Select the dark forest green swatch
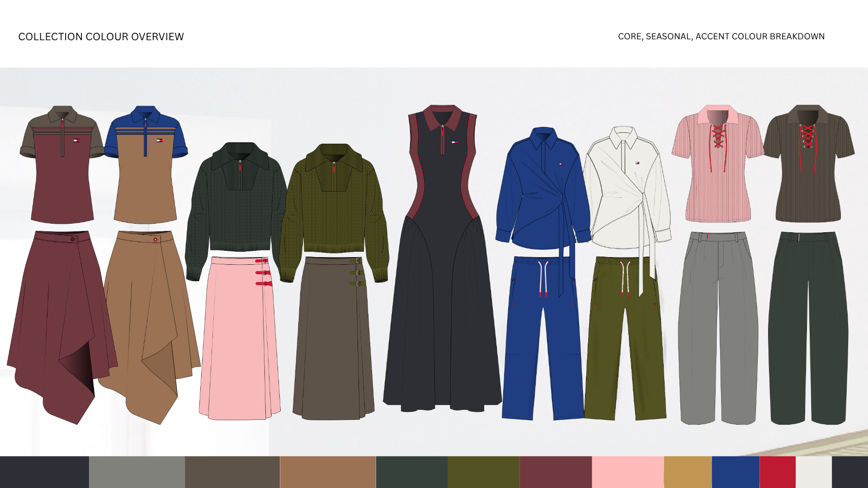Screen dimensions: 868x488 coord(412,472)
